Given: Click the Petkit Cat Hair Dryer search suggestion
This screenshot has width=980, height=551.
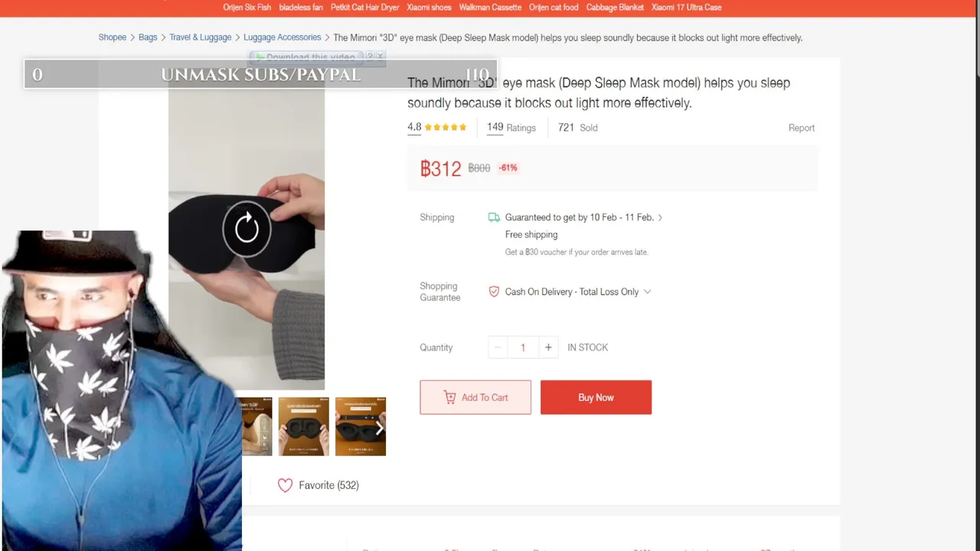Looking at the screenshot, I should (x=365, y=8).
